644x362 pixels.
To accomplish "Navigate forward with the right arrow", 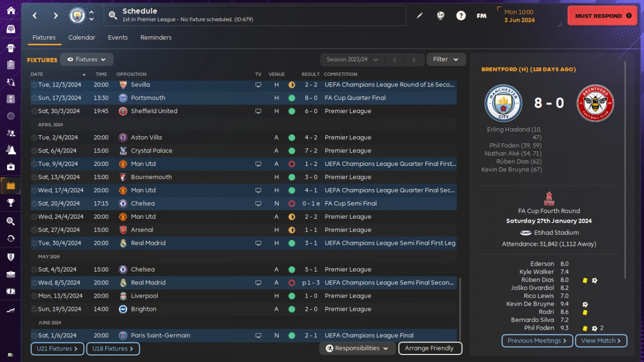I will (x=55, y=16).
